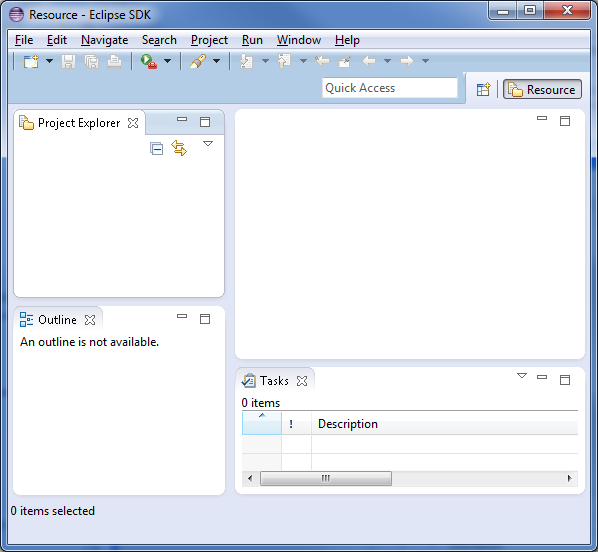Open the Forward history dropdown arrow
The height and width of the screenshot is (552, 598).
click(426, 61)
